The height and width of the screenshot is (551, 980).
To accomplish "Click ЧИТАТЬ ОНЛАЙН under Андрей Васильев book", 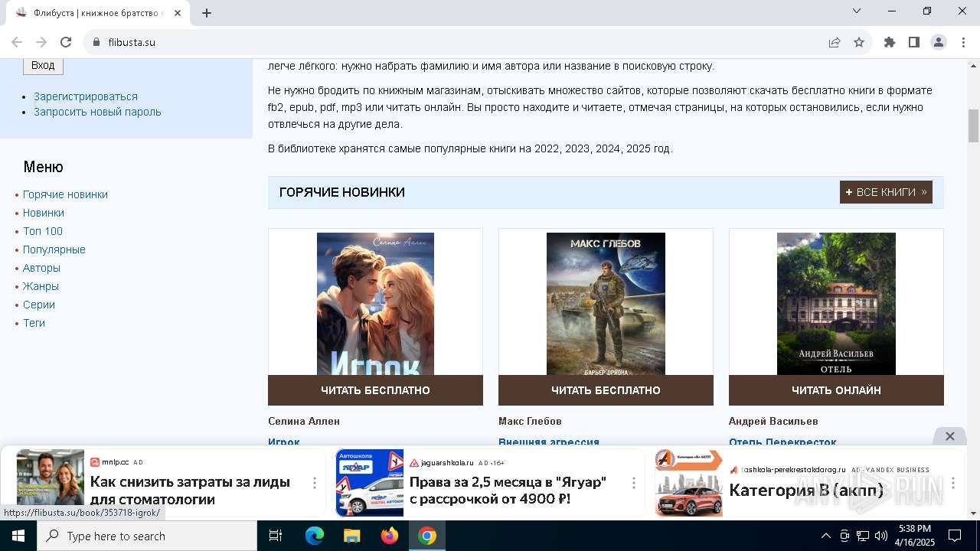I will pos(836,390).
